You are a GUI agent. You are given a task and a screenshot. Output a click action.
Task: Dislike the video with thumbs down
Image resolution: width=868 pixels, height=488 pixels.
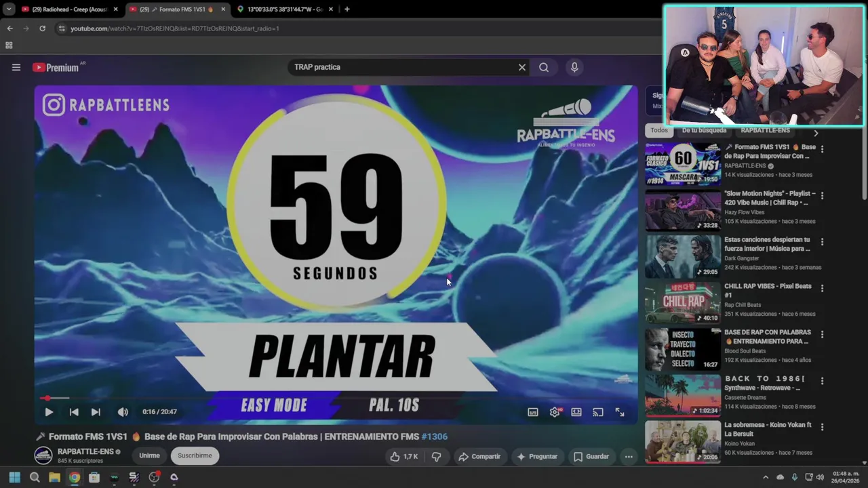coord(436,457)
